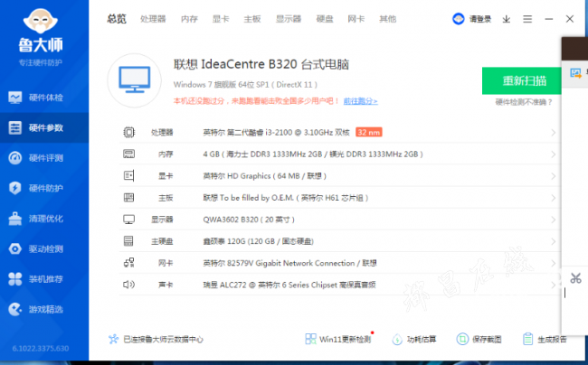Open the 前往跑分 link
This screenshot has width=588, height=365.
pos(360,101)
